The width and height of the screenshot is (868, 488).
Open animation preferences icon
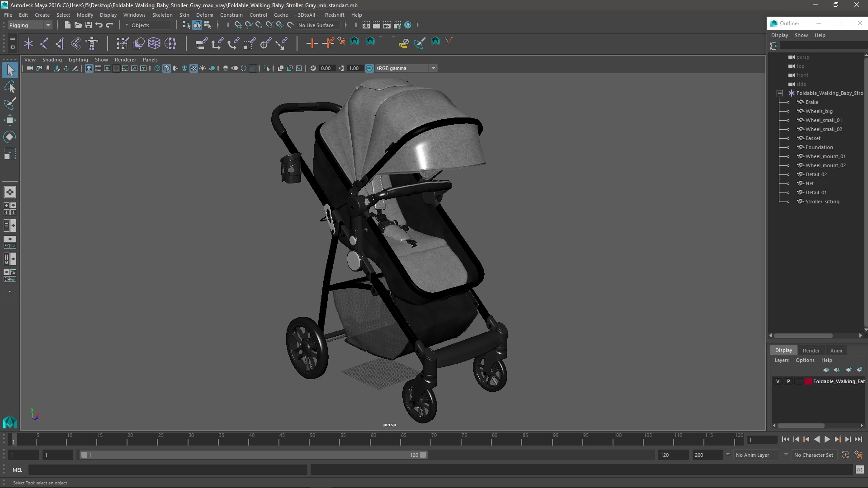tap(859, 455)
